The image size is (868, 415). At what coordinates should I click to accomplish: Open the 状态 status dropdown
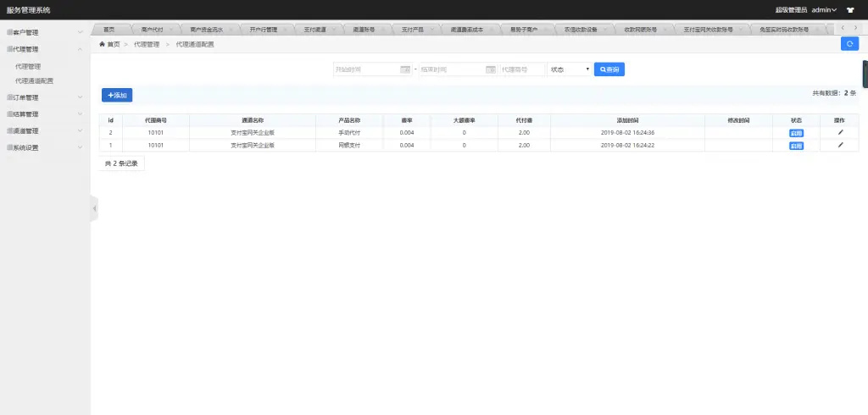(570, 69)
